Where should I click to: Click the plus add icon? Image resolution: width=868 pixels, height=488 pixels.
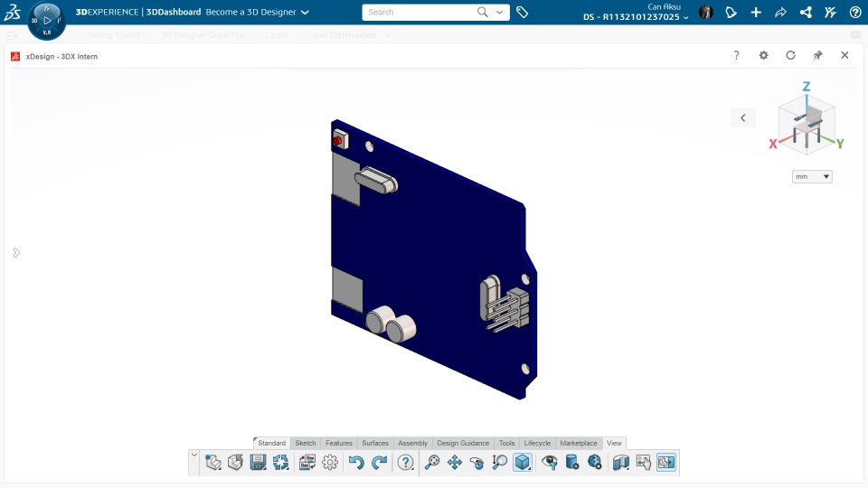(756, 12)
